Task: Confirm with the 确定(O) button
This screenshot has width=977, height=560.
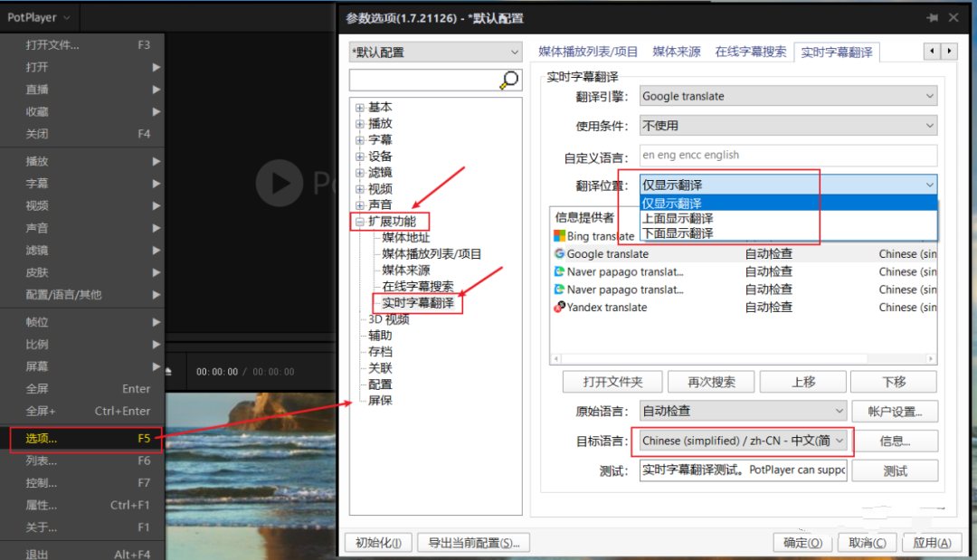Action: 802,543
